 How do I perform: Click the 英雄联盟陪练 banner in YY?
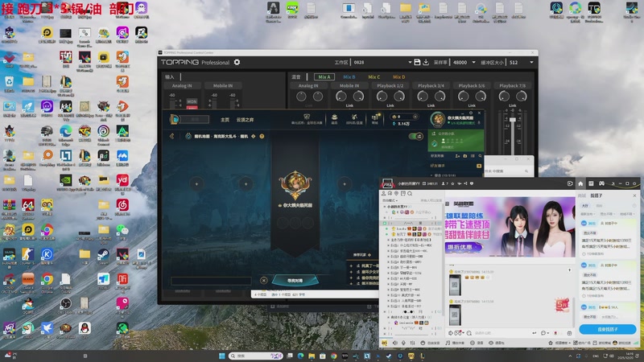510,227
